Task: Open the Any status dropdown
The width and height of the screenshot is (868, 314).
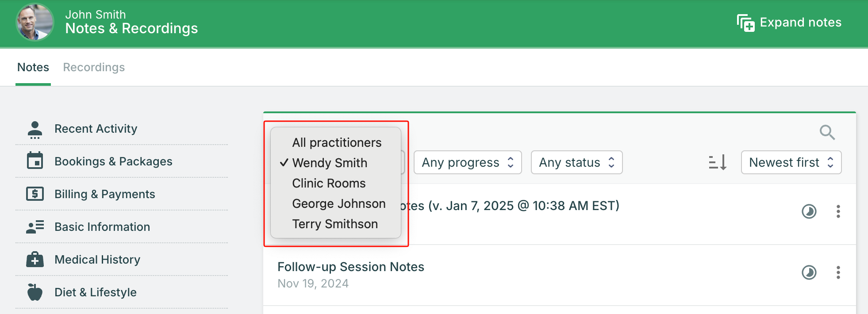Action: (x=576, y=162)
